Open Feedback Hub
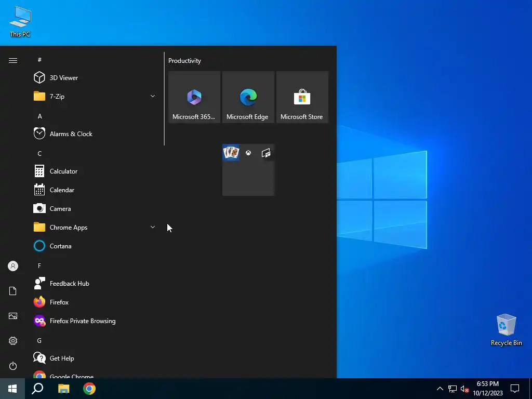Image resolution: width=532 pixels, height=399 pixels. (x=95, y=283)
